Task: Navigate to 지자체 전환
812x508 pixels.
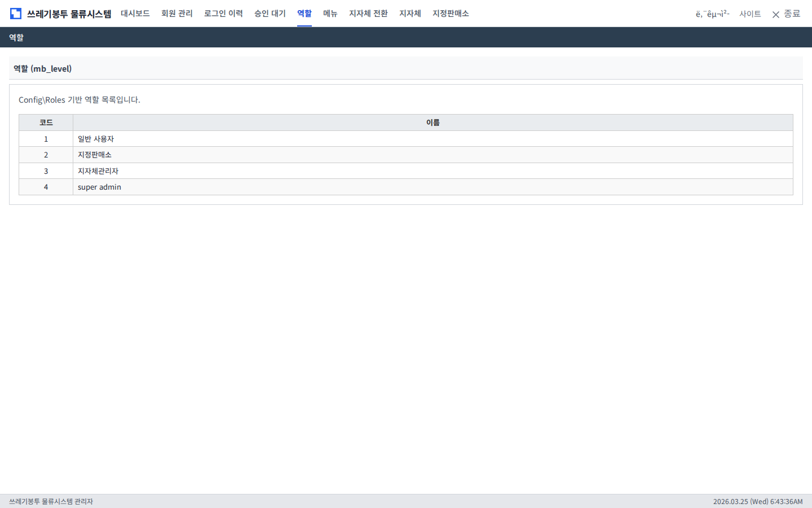Action: click(368, 14)
